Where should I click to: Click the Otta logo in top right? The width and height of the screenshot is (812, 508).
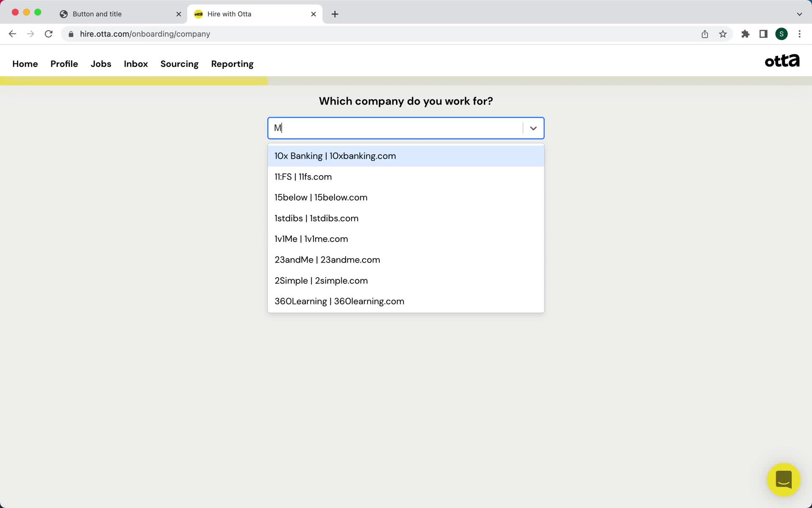(x=782, y=61)
